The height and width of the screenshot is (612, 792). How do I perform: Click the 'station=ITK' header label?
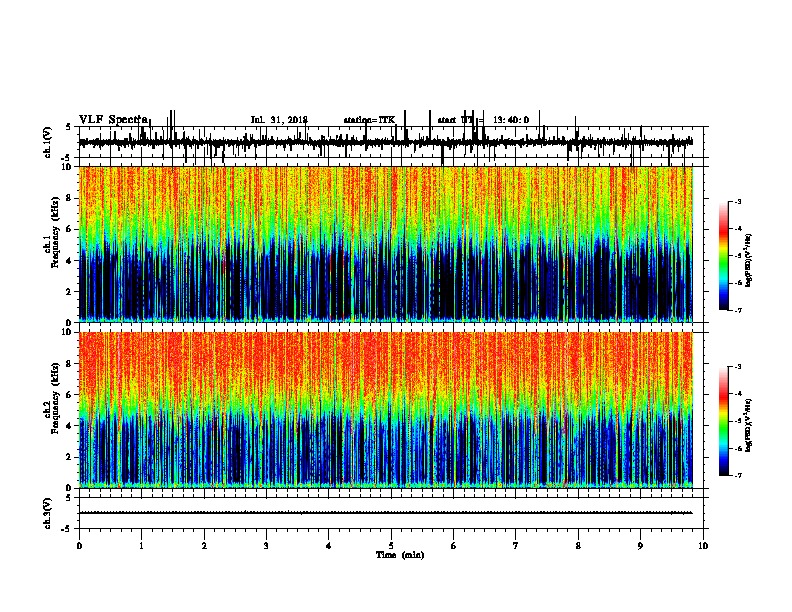(x=369, y=120)
